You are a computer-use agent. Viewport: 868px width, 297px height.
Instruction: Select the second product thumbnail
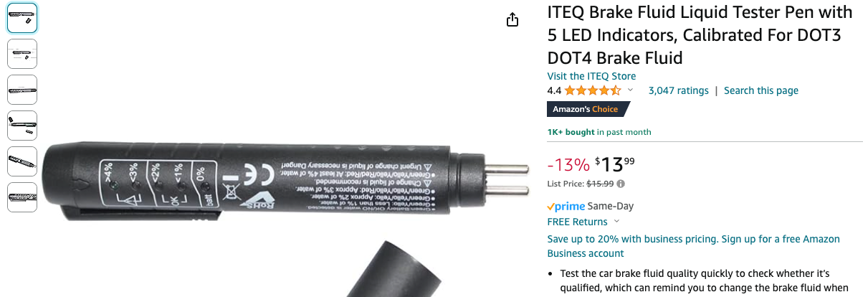click(22, 54)
